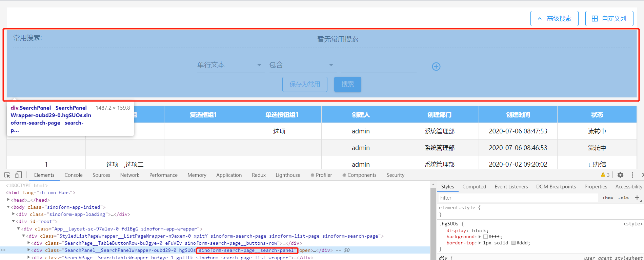Click the cell 2020-07-06 08:47:53
The width and height of the screenshot is (644, 260).
(x=518, y=131)
